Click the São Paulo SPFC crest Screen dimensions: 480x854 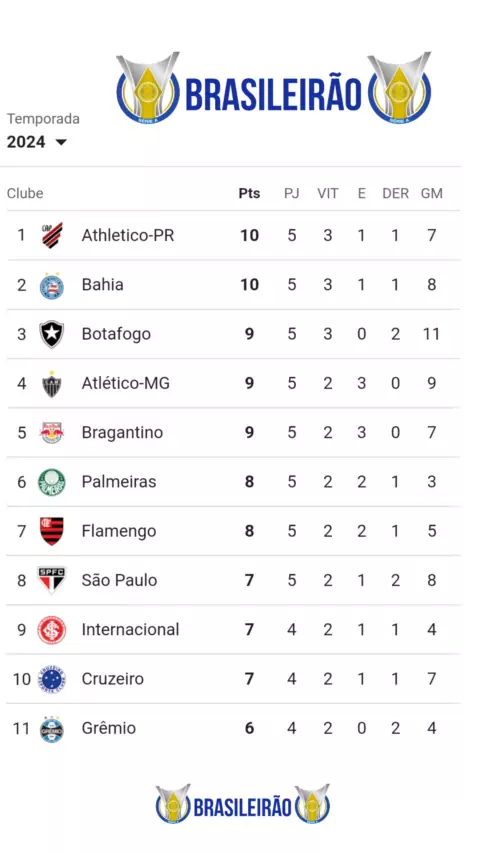coord(52,580)
